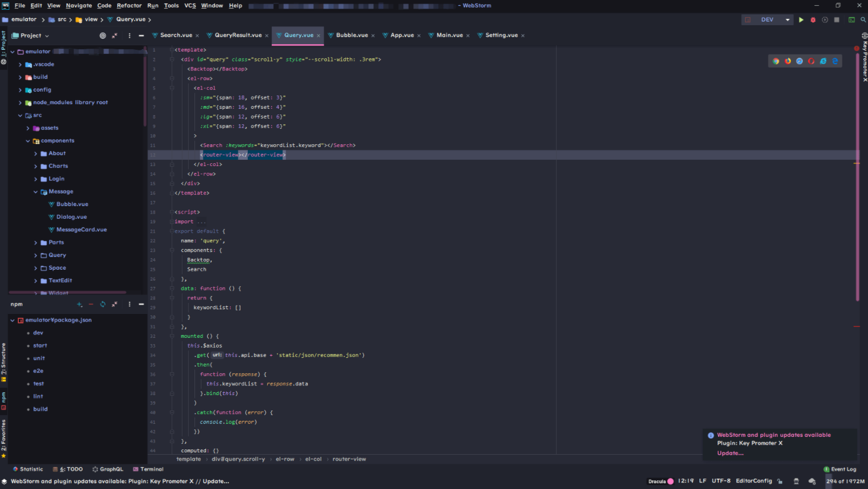Collapse all in the Project panel

click(114, 36)
